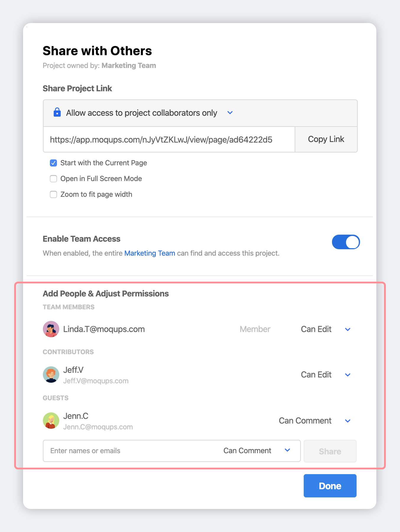Open the Marketing Team link
The height and width of the screenshot is (532, 400).
coord(149,253)
